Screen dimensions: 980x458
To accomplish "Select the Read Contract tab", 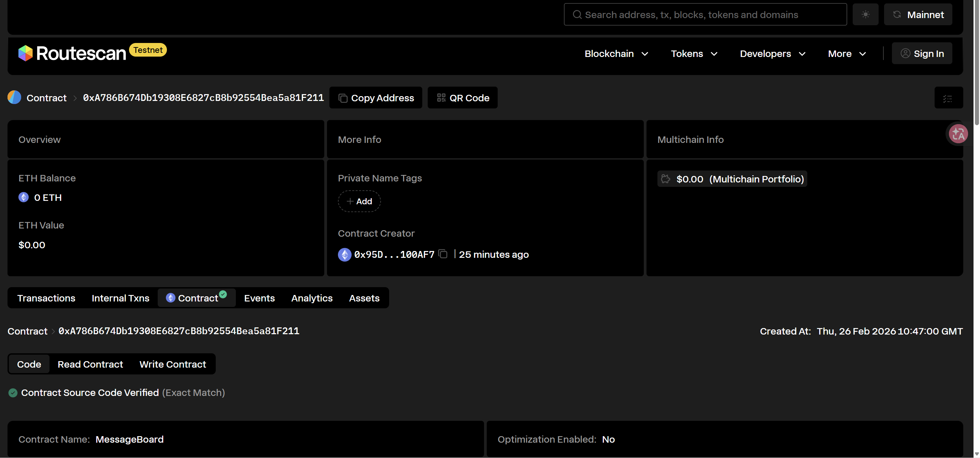I will click(x=90, y=364).
